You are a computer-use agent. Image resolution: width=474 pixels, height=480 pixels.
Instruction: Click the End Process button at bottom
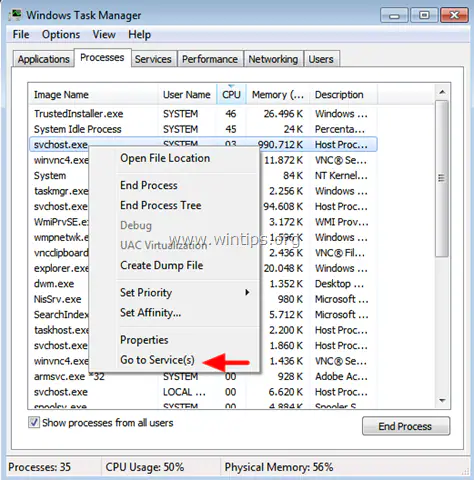[x=406, y=426]
